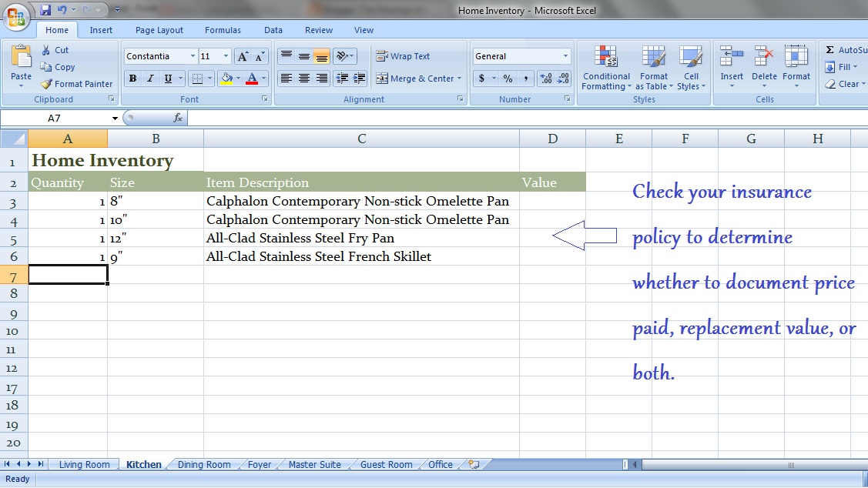The width and height of the screenshot is (868, 488).
Task: Paste clipboard contents
Action: (x=21, y=66)
